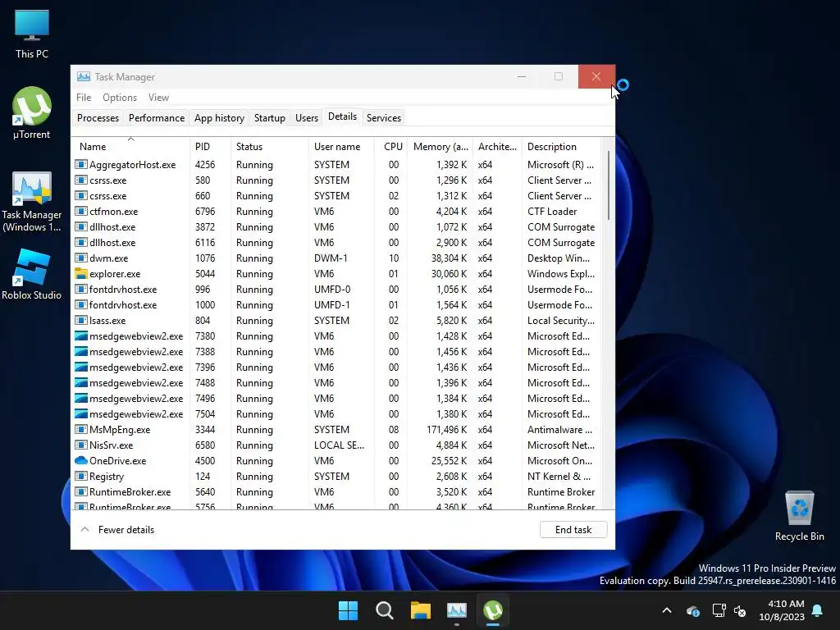Click 171,496 K memory value
The image size is (840, 630).
tap(446, 430)
